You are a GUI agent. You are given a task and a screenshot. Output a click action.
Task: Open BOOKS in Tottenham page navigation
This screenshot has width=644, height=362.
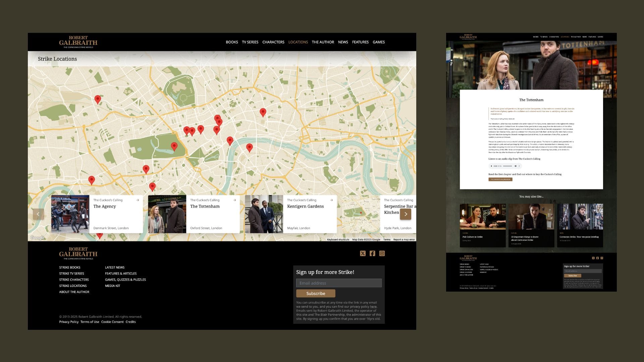[x=536, y=37]
